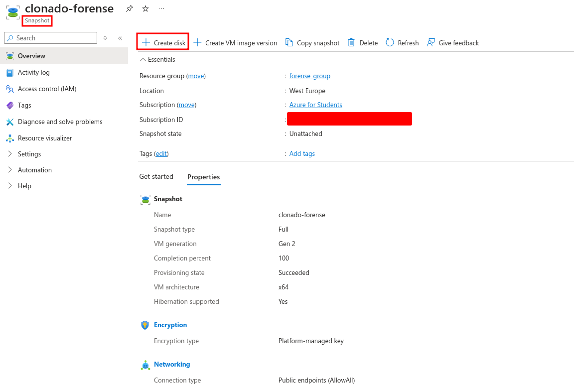Click the clonado-forense snapshot resource icon
Viewport: 574px width, 392px height.
click(13, 12)
